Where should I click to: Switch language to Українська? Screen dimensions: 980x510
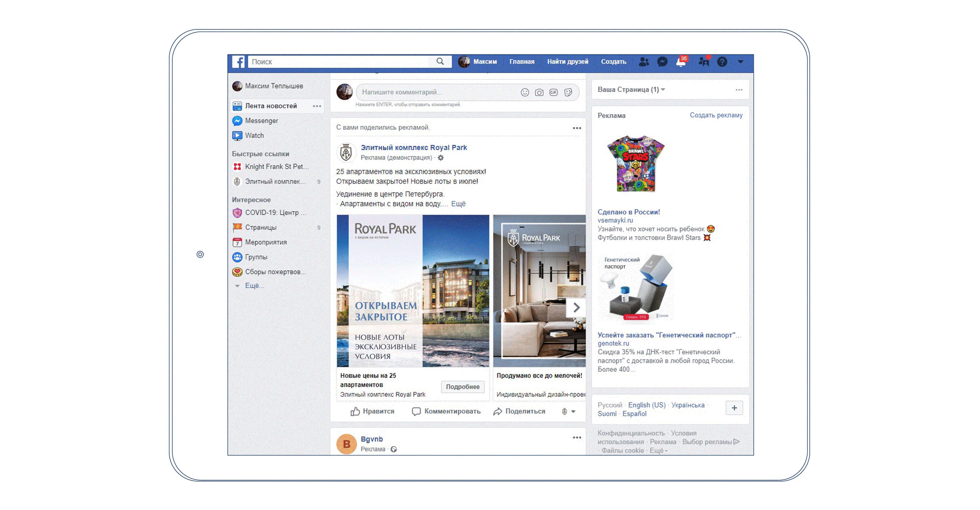coord(688,405)
